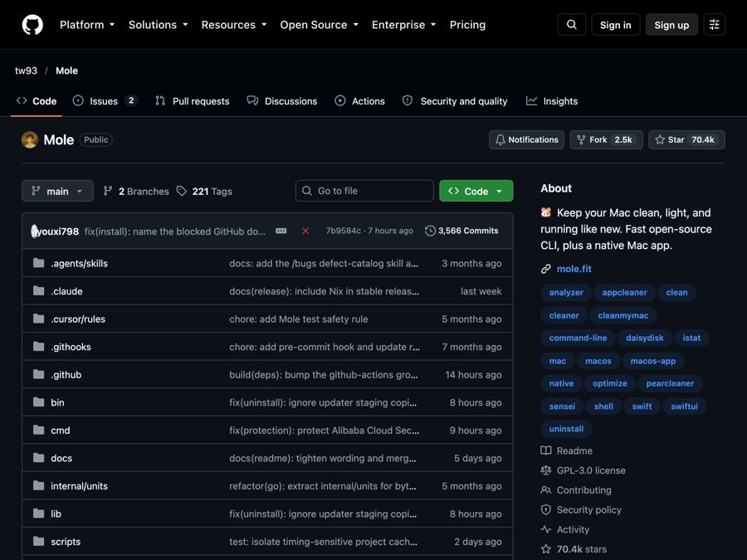Expand the Open Source menu

pyautogui.click(x=320, y=25)
